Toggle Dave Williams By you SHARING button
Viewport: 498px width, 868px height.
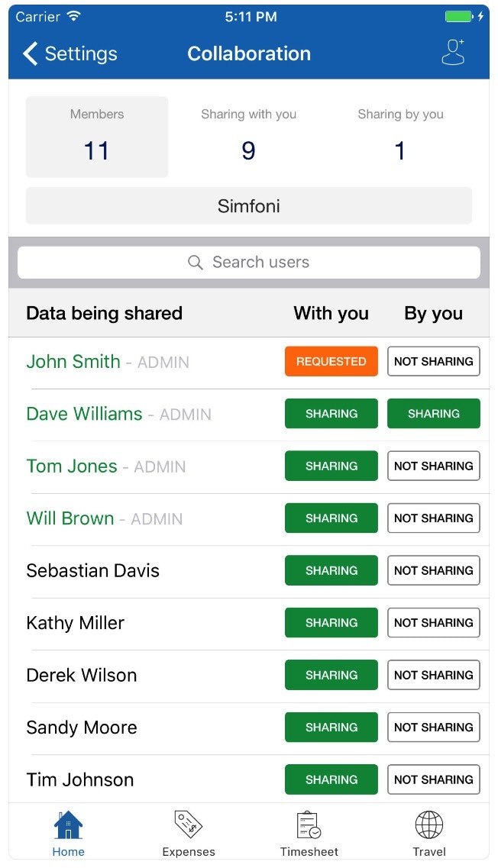coord(433,414)
